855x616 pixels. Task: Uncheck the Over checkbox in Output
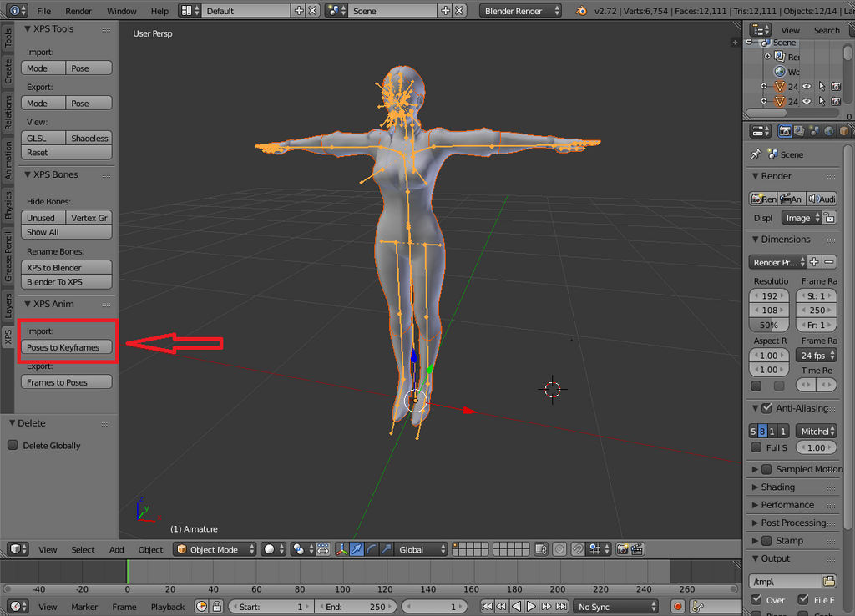(756, 599)
